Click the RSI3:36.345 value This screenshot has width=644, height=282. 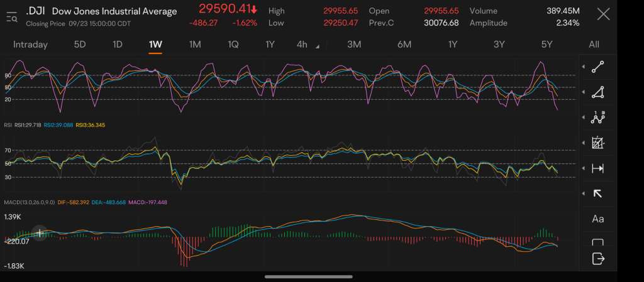[90, 125]
